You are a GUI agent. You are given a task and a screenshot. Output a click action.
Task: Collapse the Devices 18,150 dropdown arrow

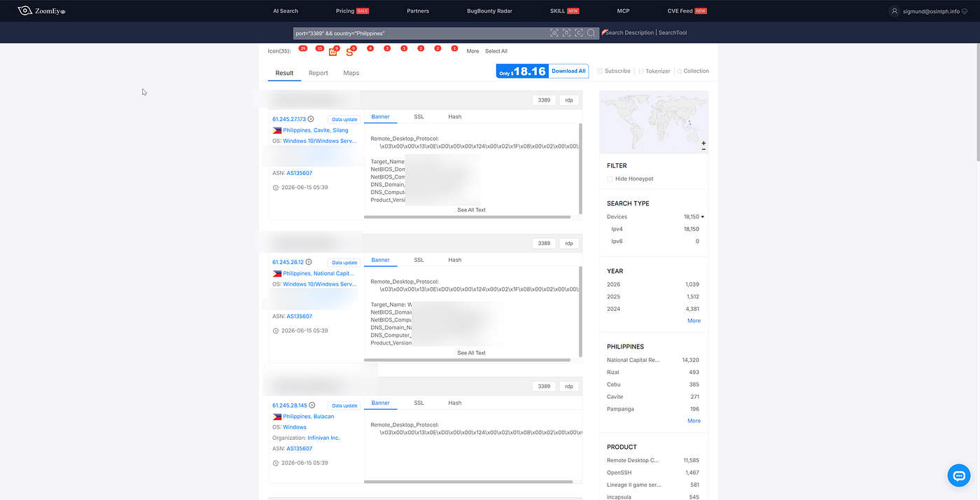[x=703, y=217]
